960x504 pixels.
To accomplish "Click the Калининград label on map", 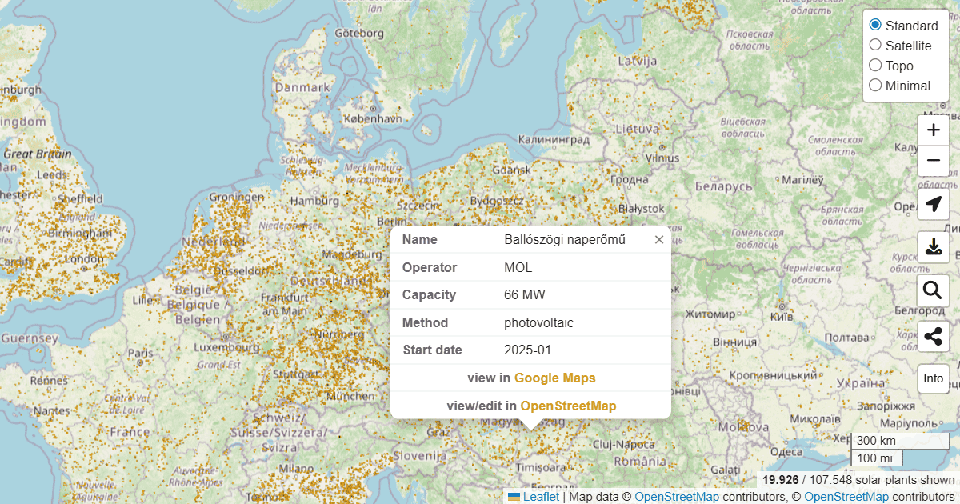I will [553, 140].
